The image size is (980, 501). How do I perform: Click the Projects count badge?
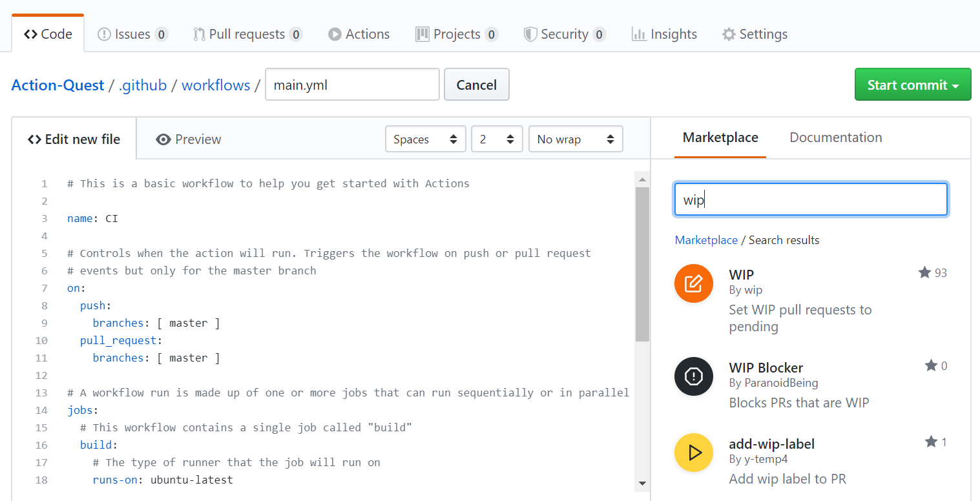point(492,35)
